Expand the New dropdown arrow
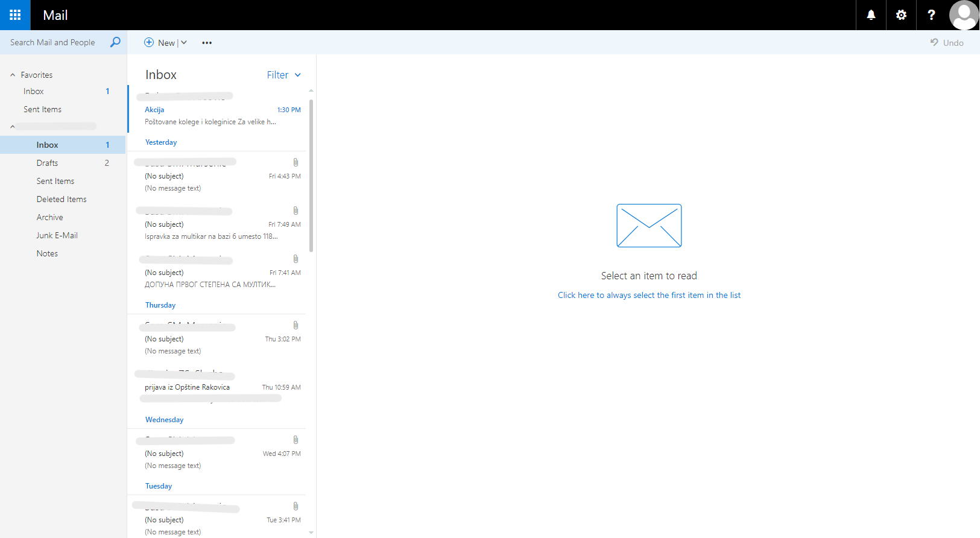The image size is (980, 538). click(184, 42)
